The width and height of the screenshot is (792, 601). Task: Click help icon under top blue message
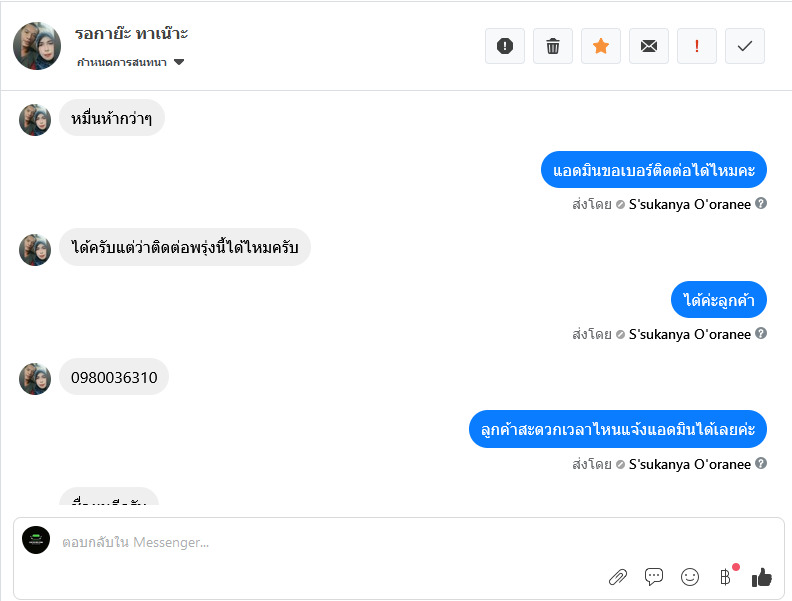761,204
